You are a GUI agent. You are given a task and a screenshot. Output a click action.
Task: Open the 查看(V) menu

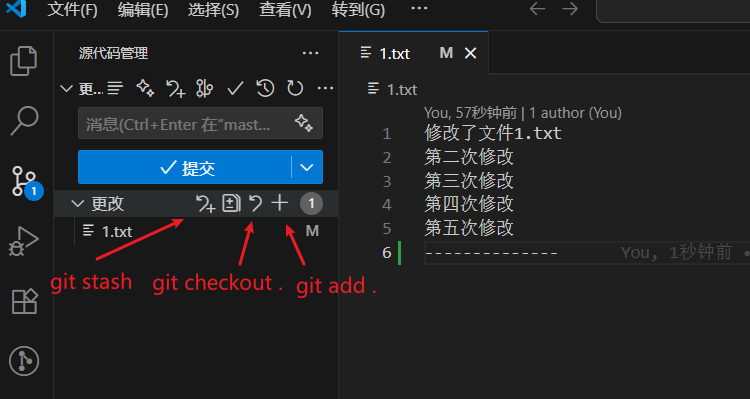[x=285, y=10]
